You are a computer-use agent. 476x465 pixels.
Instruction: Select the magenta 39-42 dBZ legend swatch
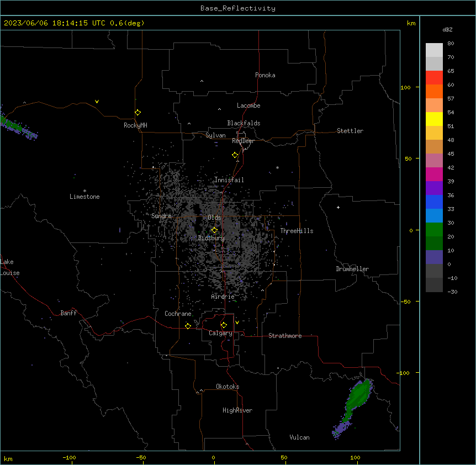pos(434,174)
